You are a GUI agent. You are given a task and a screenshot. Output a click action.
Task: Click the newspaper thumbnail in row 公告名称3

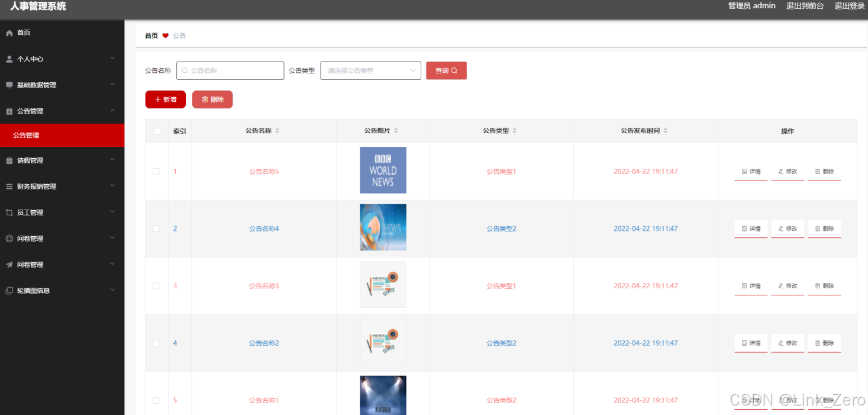[383, 285]
